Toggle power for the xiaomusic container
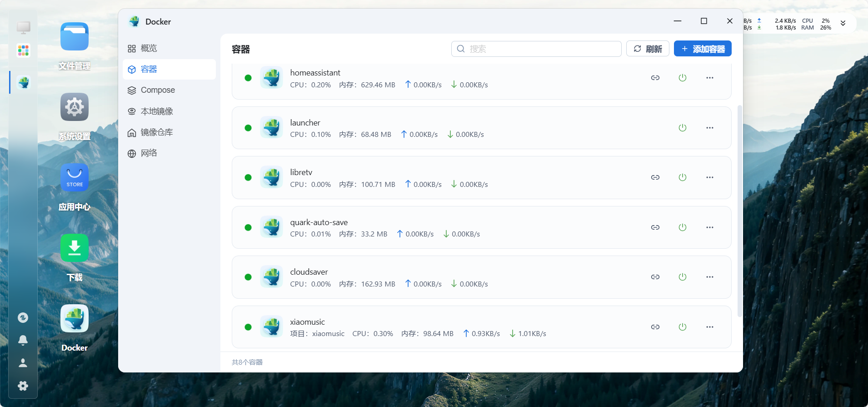Viewport: 868px width, 407px height. [x=682, y=327]
